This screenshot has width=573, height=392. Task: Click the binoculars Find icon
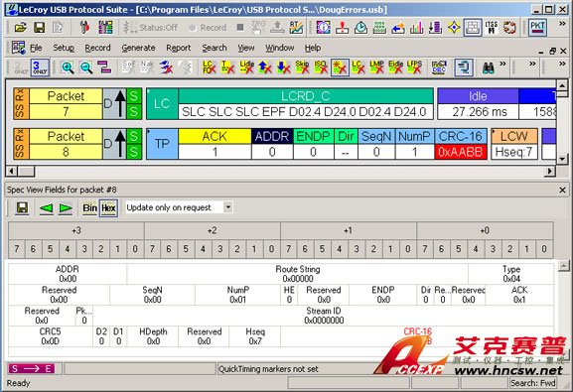(488, 67)
